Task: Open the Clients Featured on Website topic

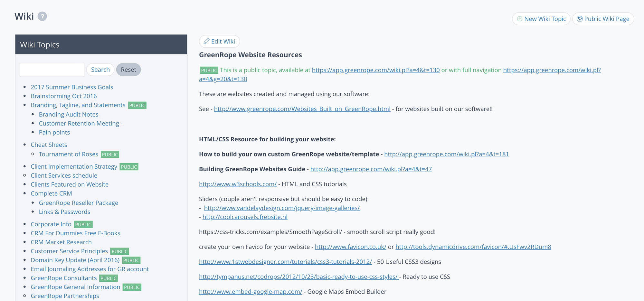Action: tap(70, 184)
